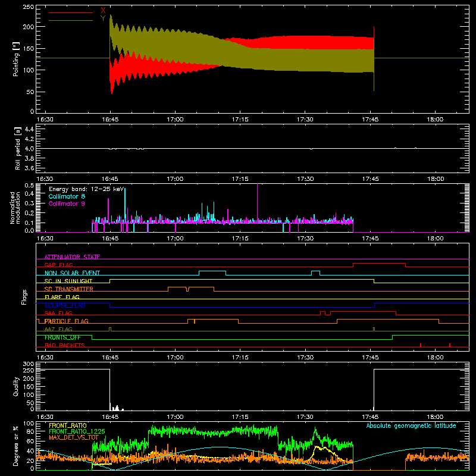Click 16:30 time label under modulation plot
476x476 pixels.
point(45,239)
